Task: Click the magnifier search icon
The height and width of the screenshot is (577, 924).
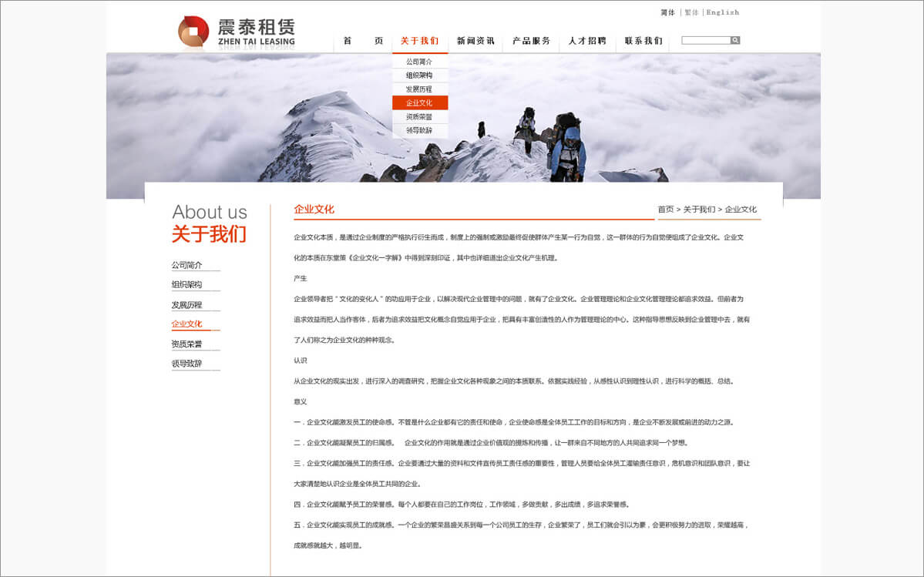Action: 735,40
